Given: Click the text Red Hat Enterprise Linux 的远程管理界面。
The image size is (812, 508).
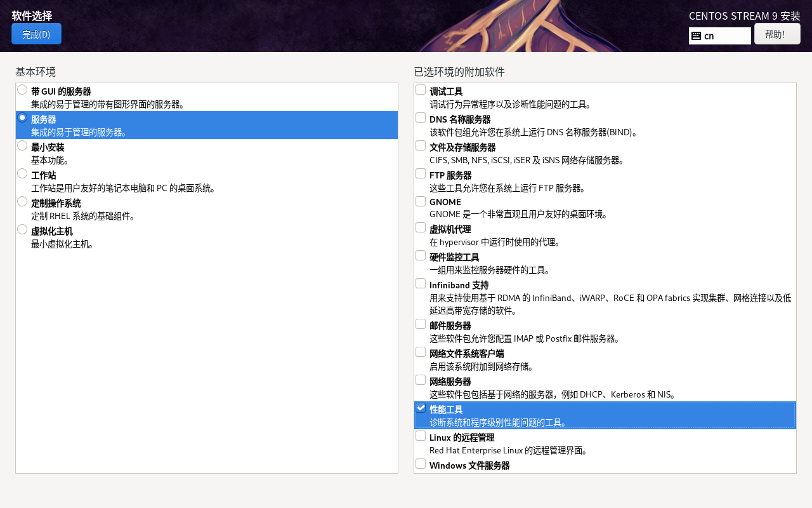Looking at the screenshot, I should pos(509,450).
